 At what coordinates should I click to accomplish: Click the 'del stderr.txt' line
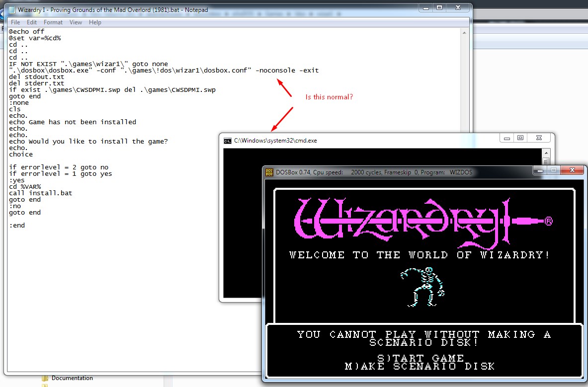click(37, 83)
